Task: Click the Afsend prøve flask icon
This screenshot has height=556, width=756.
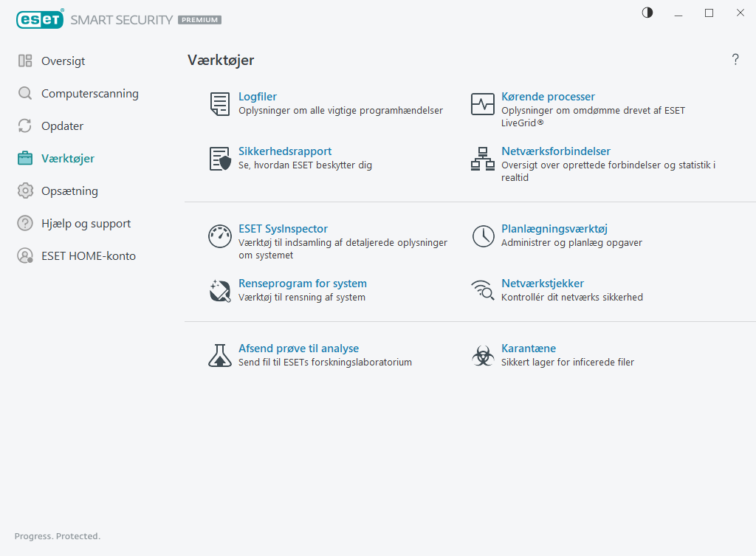Action: click(x=219, y=356)
